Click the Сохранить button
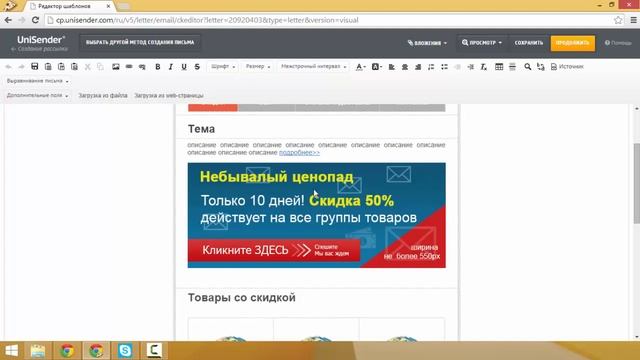The width and height of the screenshot is (640, 360). tap(529, 43)
